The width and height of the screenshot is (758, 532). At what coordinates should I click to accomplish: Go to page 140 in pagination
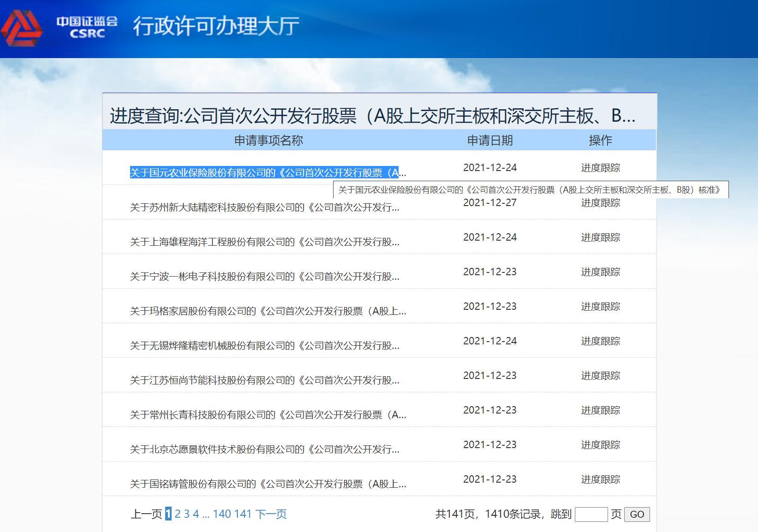(222, 514)
